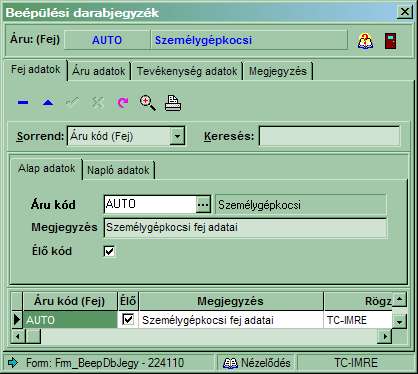Switch to the Fej adatok tab

[x=36, y=70]
